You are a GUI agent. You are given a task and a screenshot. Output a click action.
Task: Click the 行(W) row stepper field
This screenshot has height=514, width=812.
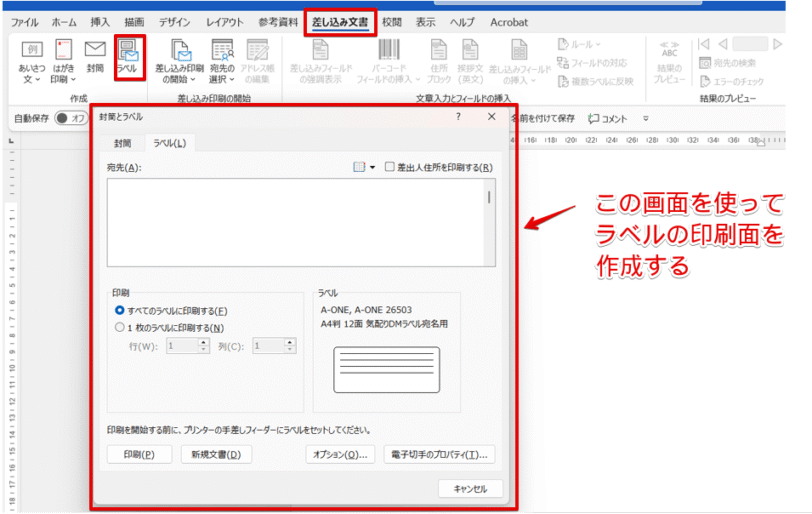(x=187, y=346)
